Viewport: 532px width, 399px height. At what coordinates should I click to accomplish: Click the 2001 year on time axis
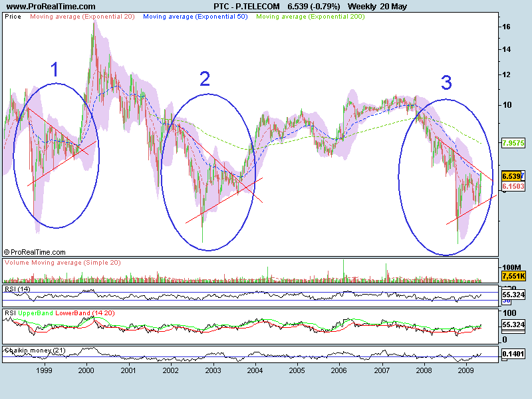pyautogui.click(x=128, y=370)
